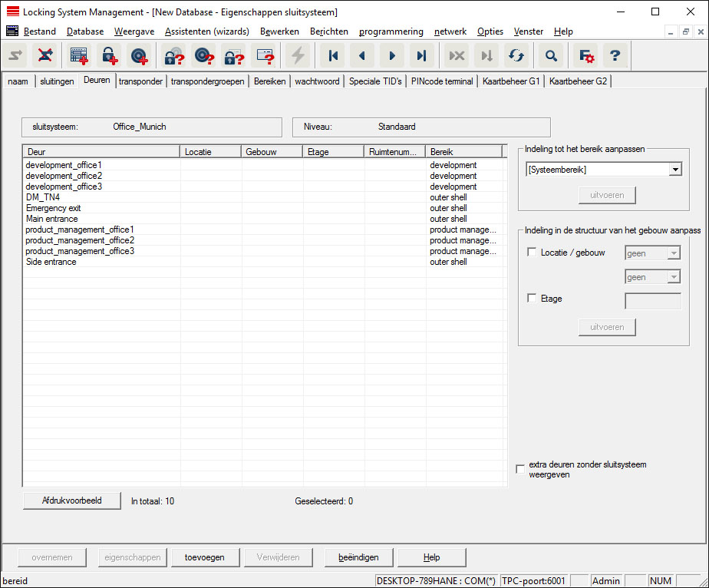Open the [Systeembereik] dropdown
Screen dimensions: 709x588
674,170
